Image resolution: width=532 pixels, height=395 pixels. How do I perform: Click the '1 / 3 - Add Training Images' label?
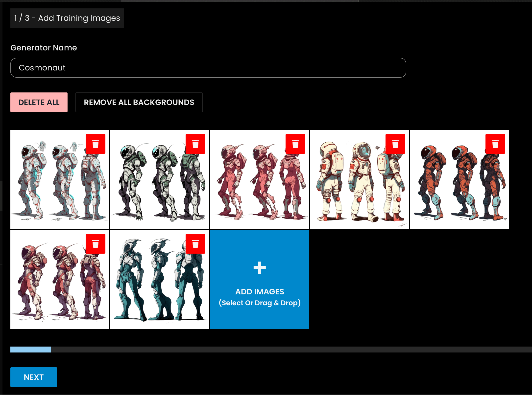pyautogui.click(x=67, y=18)
